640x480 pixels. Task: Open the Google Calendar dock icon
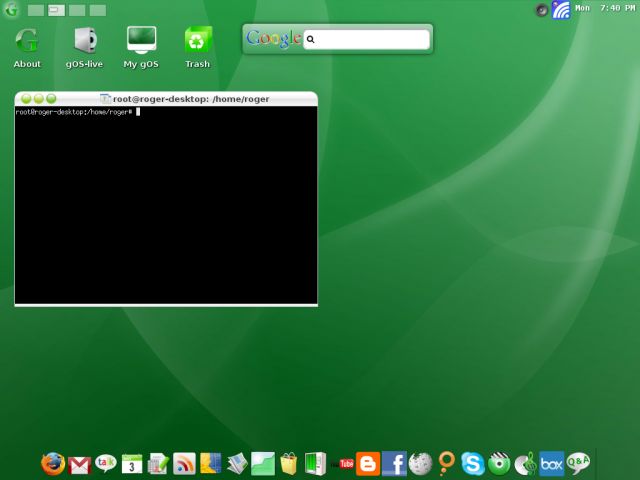132,464
